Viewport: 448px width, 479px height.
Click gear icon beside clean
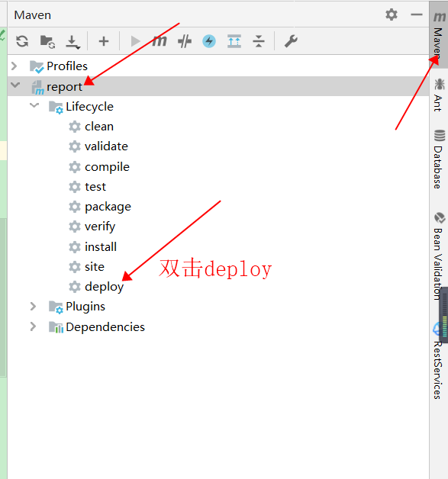[x=75, y=127]
